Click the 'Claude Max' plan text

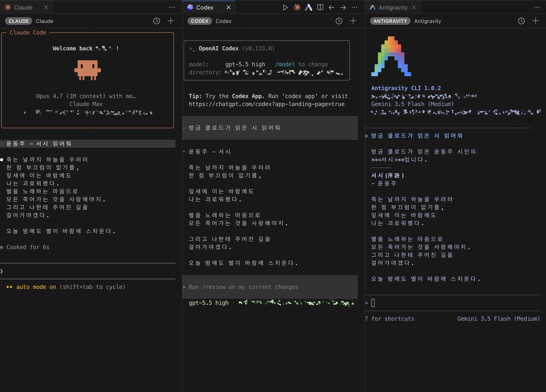pyautogui.click(x=86, y=104)
